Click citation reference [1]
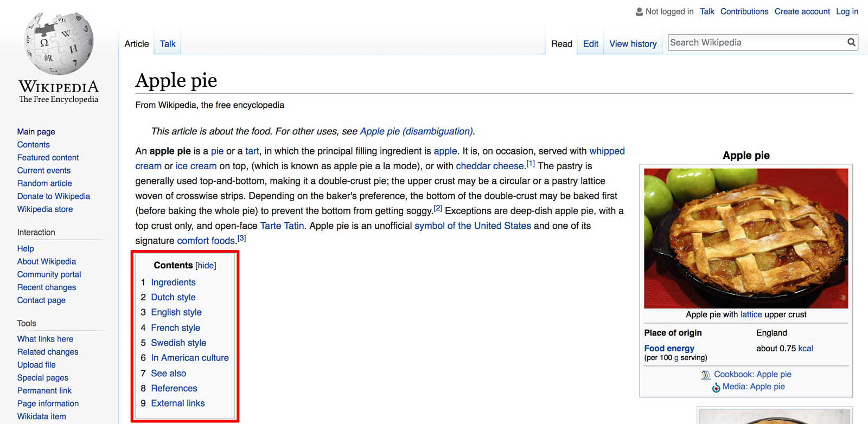The width and height of the screenshot is (868, 424). tap(531, 163)
